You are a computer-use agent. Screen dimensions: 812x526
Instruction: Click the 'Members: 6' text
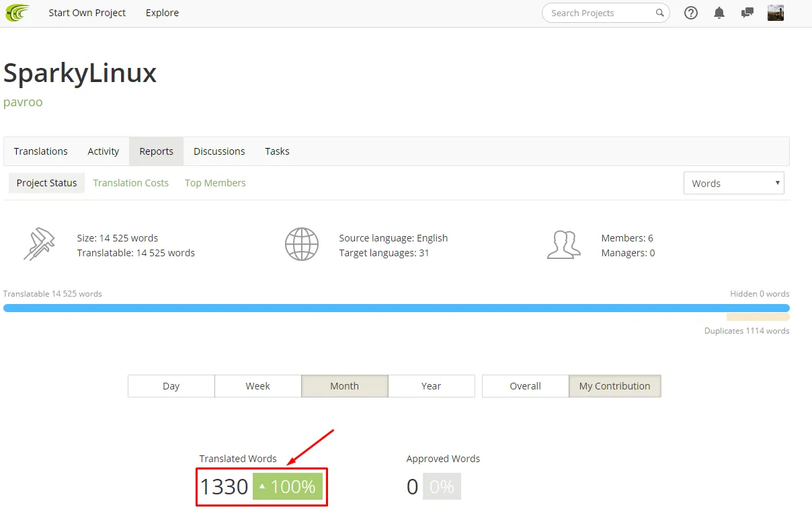pos(627,238)
